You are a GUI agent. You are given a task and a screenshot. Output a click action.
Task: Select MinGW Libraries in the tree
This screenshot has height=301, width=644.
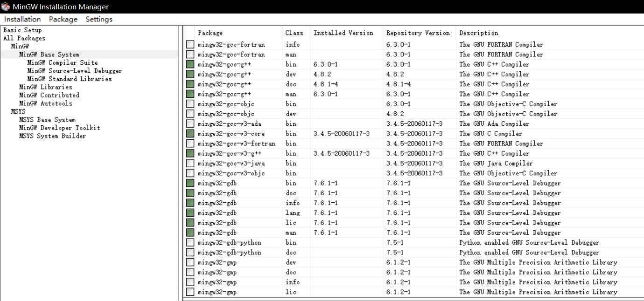tap(46, 87)
